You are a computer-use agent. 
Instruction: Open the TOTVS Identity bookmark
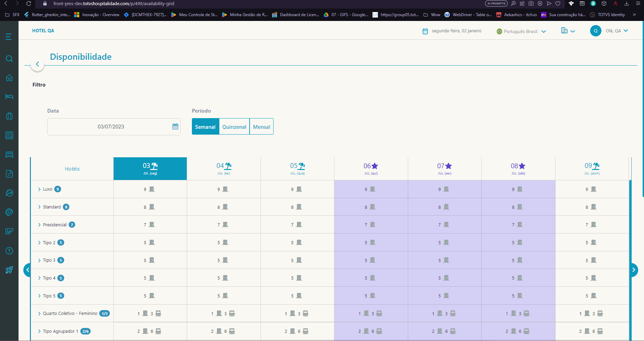coord(607,15)
